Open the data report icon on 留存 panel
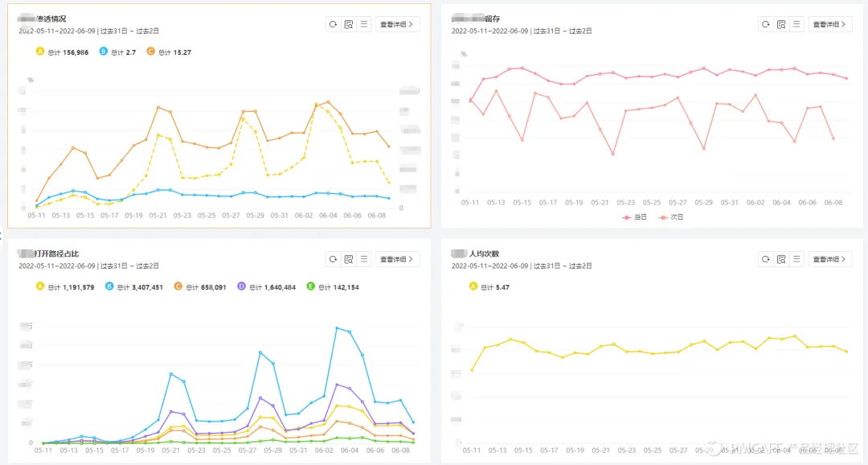 [x=780, y=24]
